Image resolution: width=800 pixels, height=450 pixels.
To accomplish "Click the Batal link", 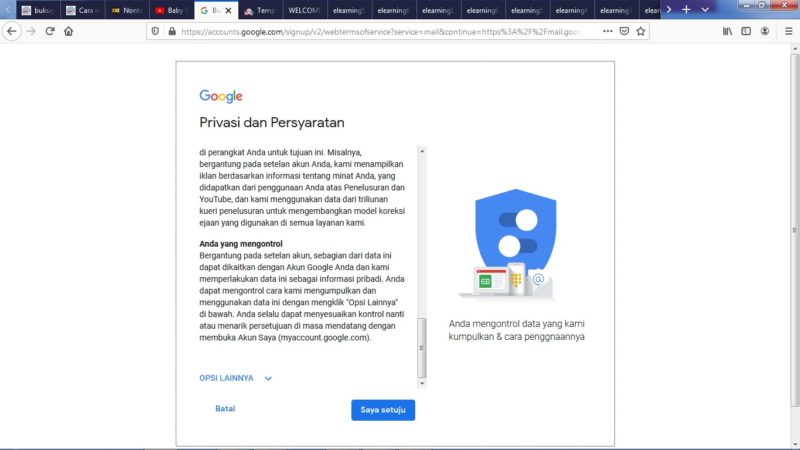I will pyautogui.click(x=225, y=409).
